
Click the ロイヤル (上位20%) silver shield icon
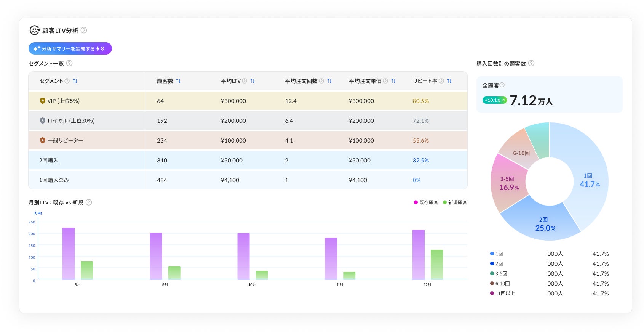[x=43, y=120]
